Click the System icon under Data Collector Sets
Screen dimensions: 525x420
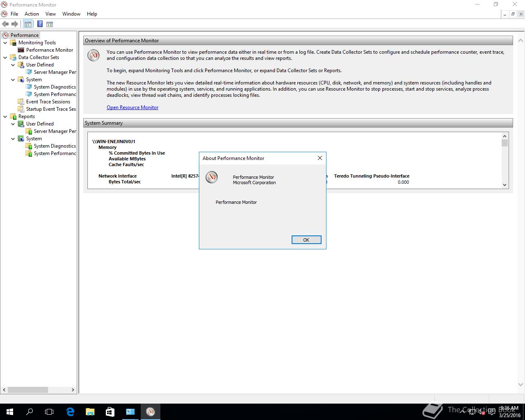click(21, 80)
